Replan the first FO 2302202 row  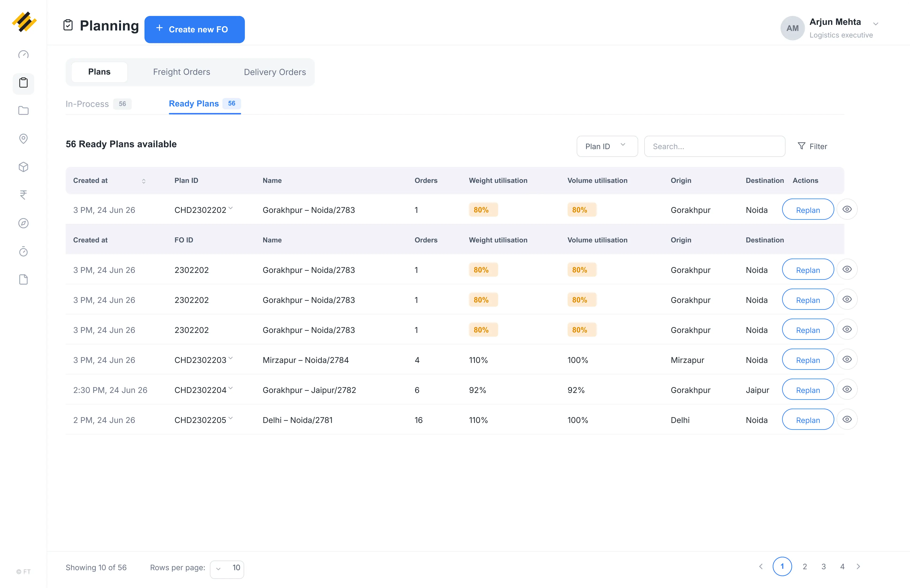tap(808, 269)
